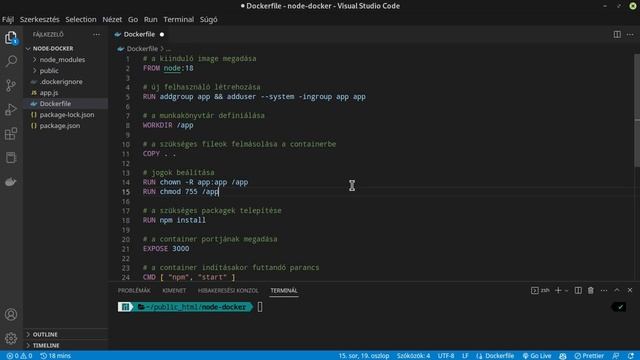Select Dockerfile in the file explorer
This screenshot has height=360, width=640.
pos(55,104)
